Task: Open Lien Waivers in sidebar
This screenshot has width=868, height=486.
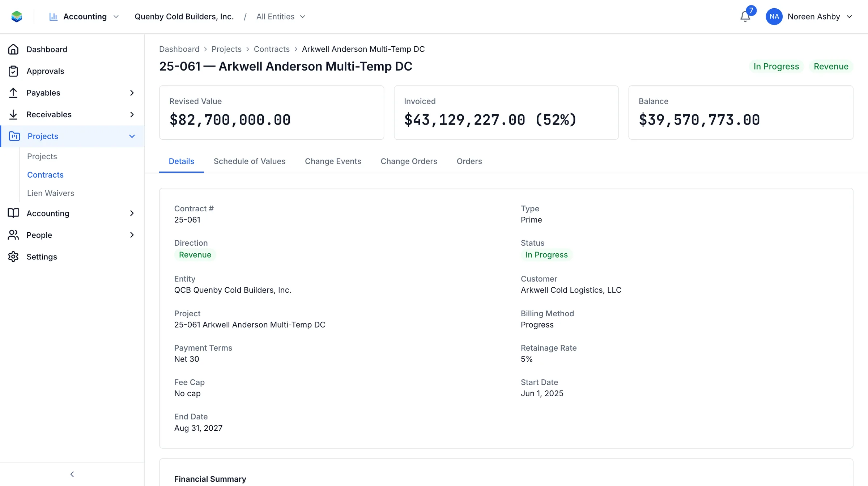Action: 51,193
